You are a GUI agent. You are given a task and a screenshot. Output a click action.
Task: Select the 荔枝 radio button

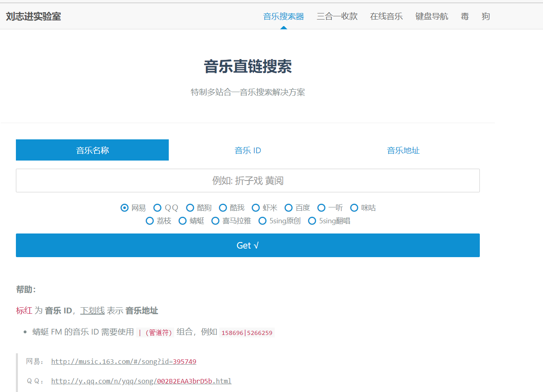pyautogui.click(x=150, y=221)
